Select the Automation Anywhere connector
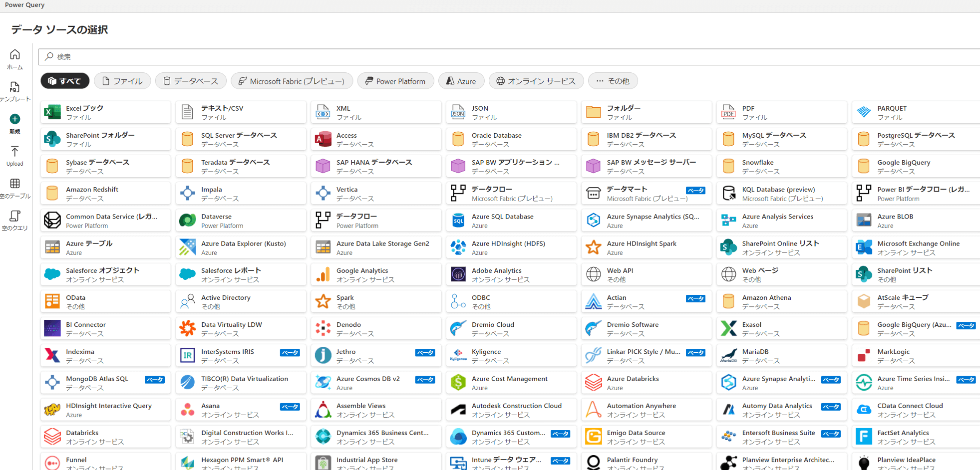The width and height of the screenshot is (980, 470). 647,409
